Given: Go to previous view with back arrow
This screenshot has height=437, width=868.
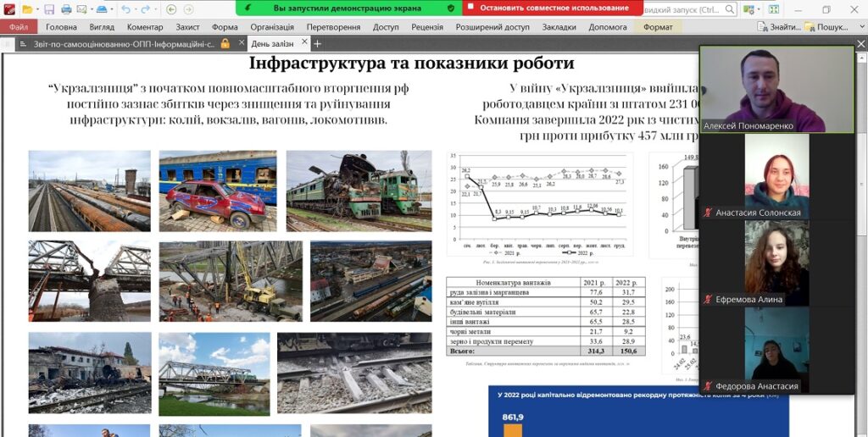Looking at the screenshot, I should [x=171, y=8].
